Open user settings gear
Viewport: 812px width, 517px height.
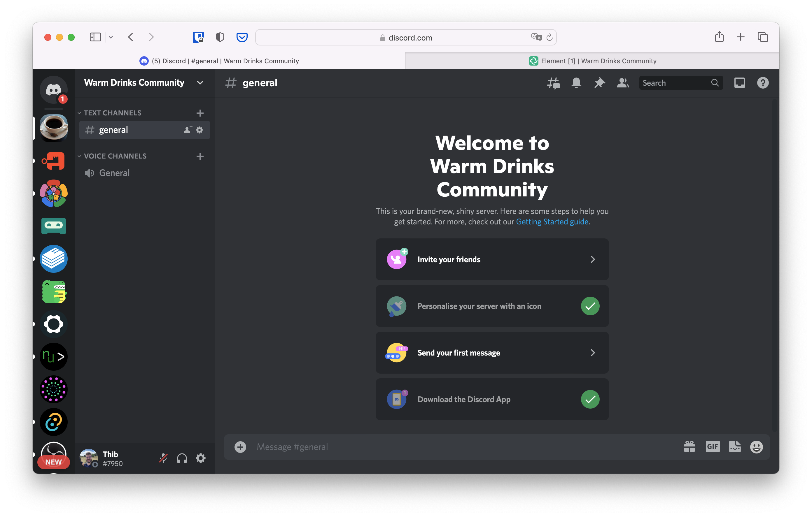pyautogui.click(x=201, y=458)
